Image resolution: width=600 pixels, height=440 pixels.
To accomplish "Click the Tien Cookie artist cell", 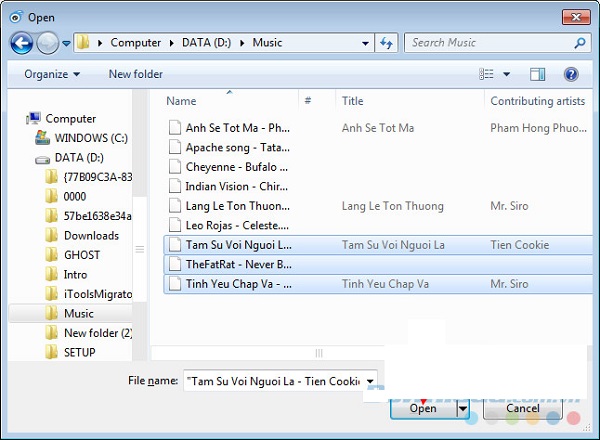I will pos(520,245).
